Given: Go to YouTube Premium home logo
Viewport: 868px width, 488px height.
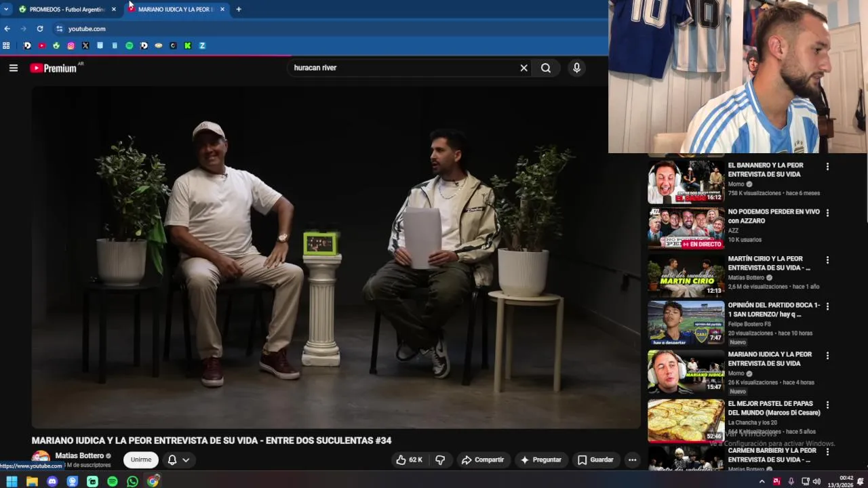Looking at the screenshot, I should pyautogui.click(x=54, y=68).
